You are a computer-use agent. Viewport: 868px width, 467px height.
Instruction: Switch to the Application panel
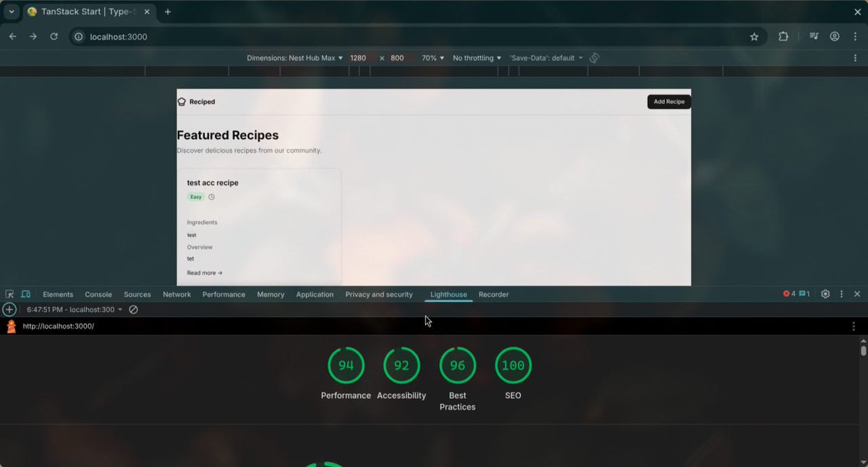(315, 295)
